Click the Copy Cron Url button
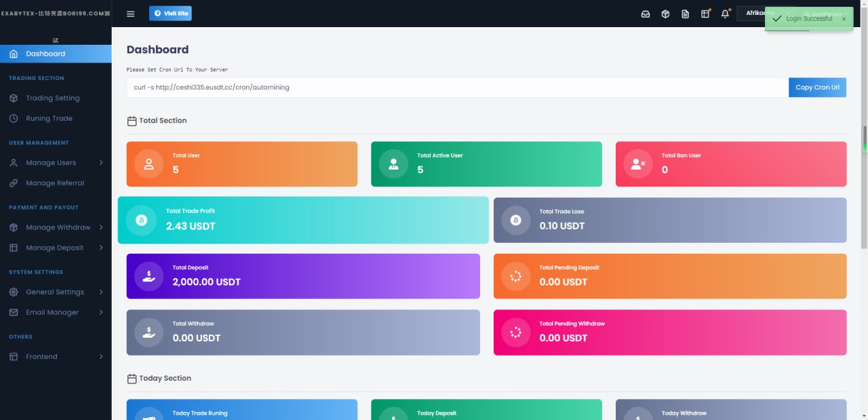This screenshot has width=868, height=420. 817,88
